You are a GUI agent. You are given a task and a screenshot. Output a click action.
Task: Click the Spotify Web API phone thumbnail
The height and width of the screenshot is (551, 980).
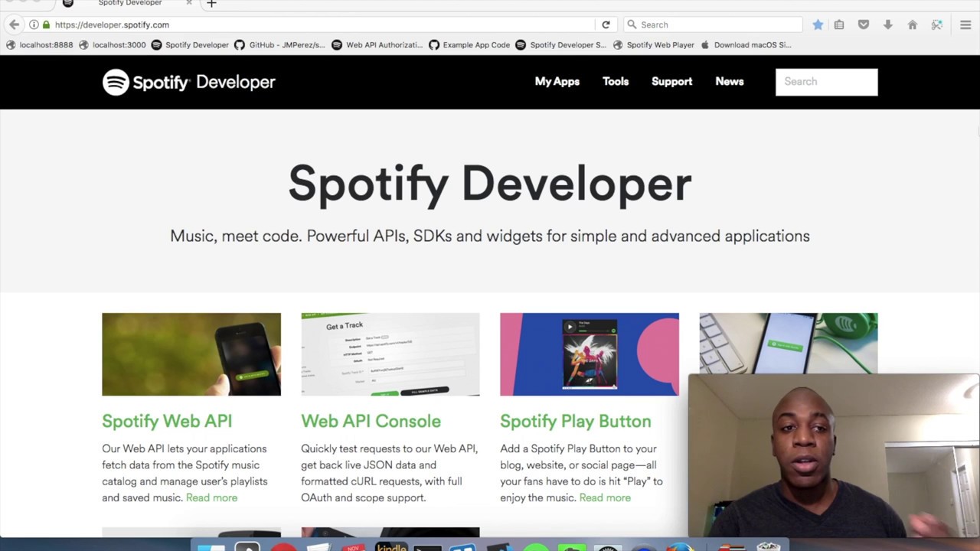(x=191, y=354)
